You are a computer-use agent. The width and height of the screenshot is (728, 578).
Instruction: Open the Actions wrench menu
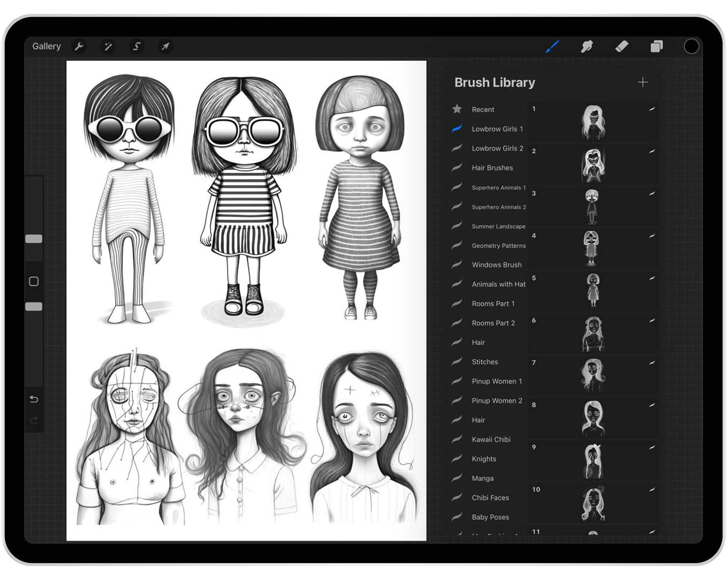coord(79,47)
